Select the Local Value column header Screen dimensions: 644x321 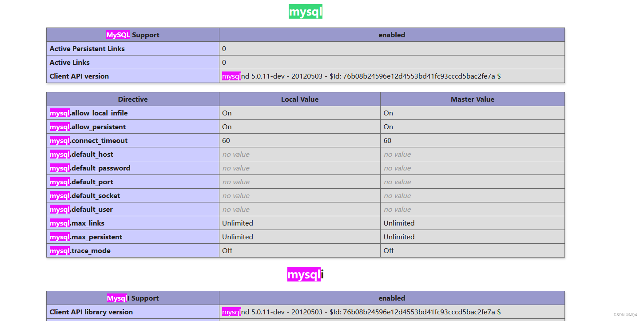pos(299,99)
